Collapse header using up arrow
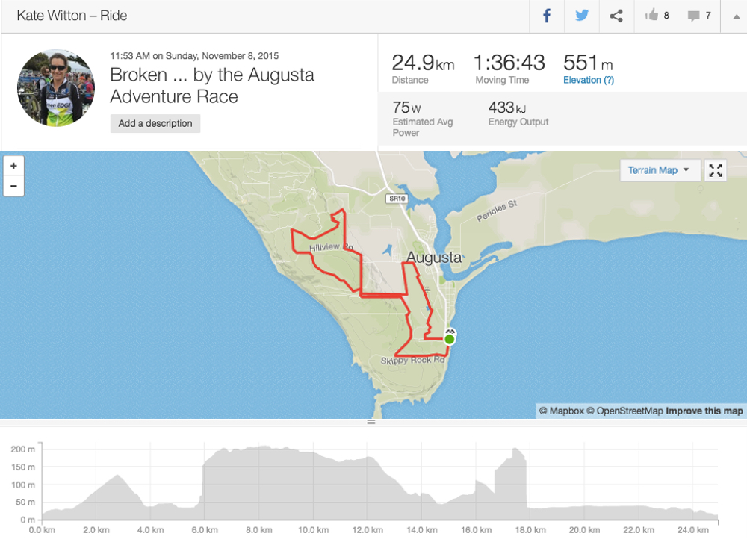This screenshot has height=560, width=747. pos(736,16)
